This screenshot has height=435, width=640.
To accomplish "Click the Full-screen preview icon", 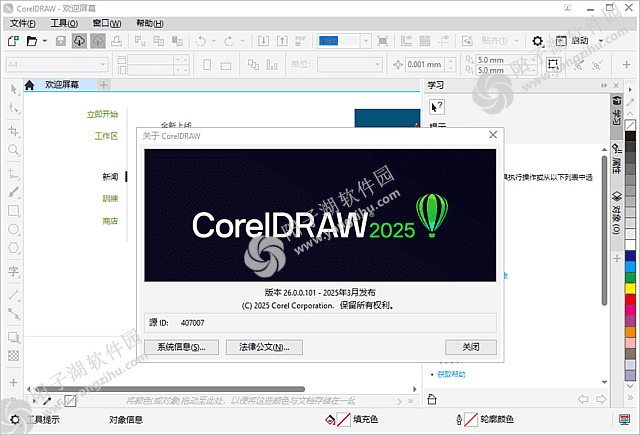I will point(383,41).
